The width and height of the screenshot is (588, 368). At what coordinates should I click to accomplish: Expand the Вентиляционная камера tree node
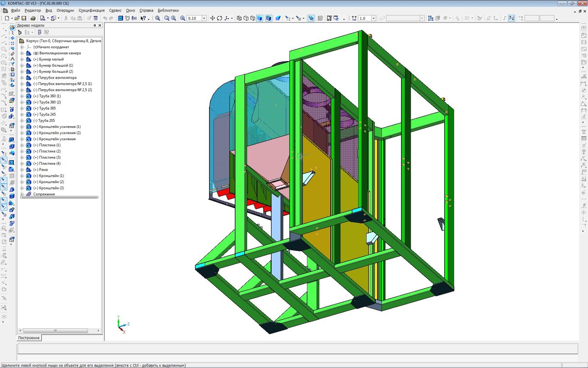pyautogui.click(x=22, y=53)
